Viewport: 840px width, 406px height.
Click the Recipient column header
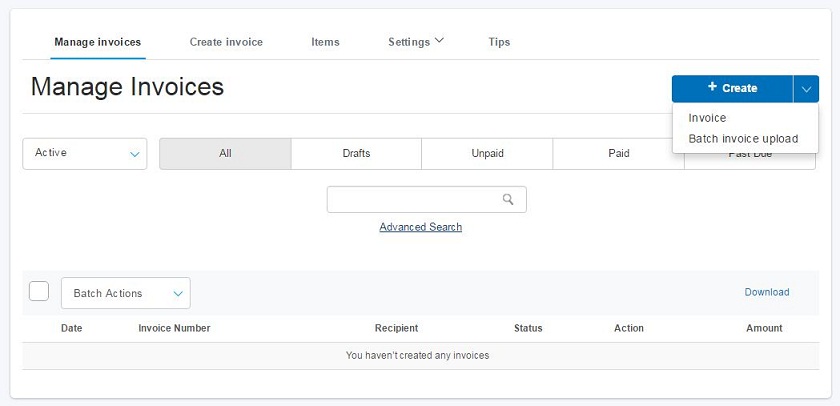[x=396, y=328]
